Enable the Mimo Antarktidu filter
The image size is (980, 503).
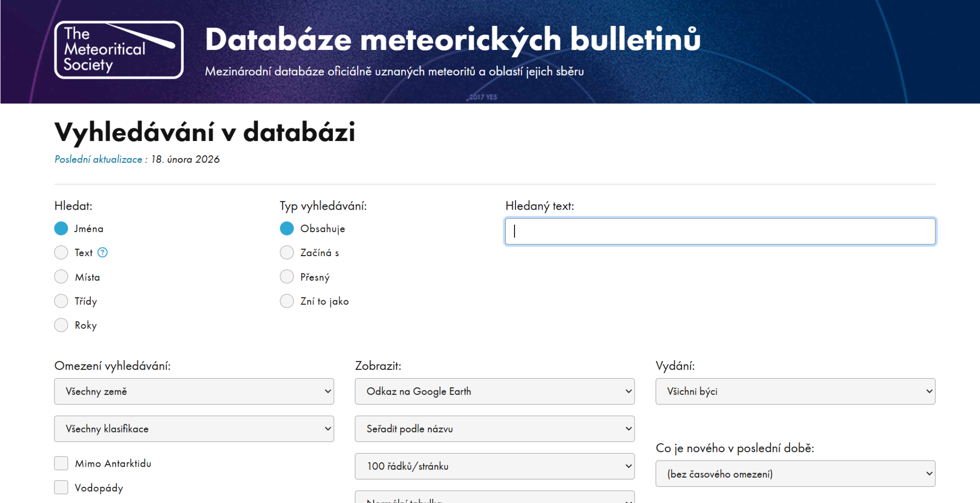[61, 463]
